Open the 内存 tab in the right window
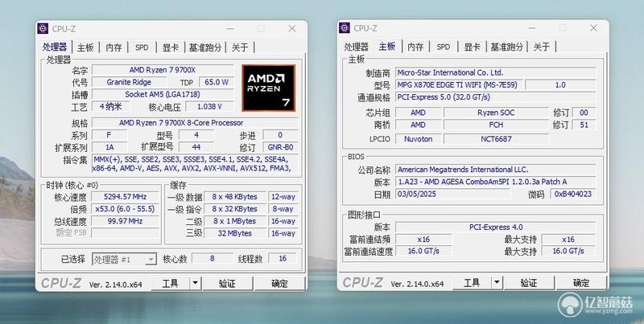 tap(415, 47)
